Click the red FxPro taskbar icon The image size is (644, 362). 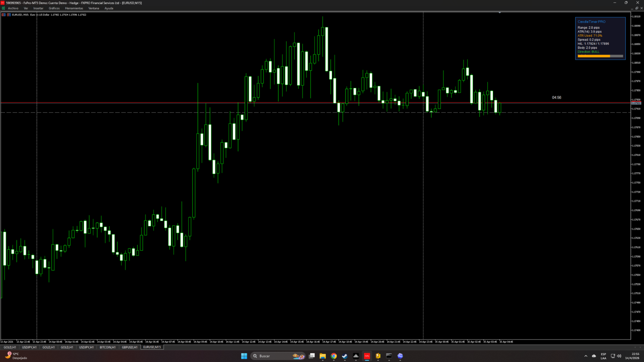pos(367,356)
